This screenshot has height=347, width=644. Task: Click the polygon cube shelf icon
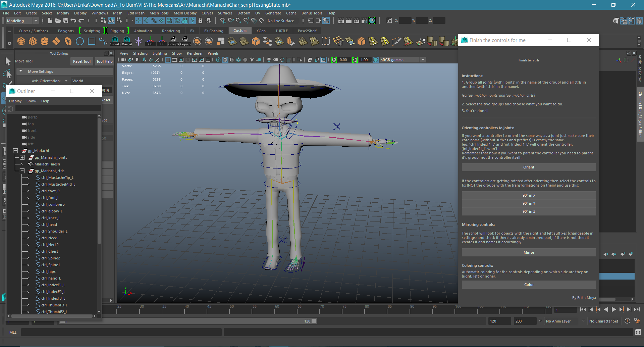click(33, 41)
